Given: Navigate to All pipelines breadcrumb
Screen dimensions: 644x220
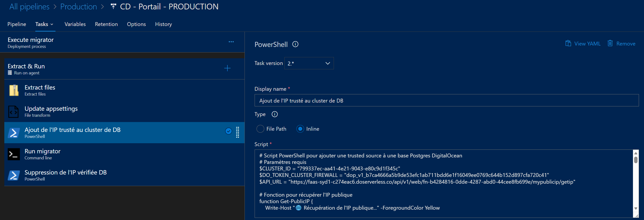Looking at the screenshot, I should pos(29,7).
